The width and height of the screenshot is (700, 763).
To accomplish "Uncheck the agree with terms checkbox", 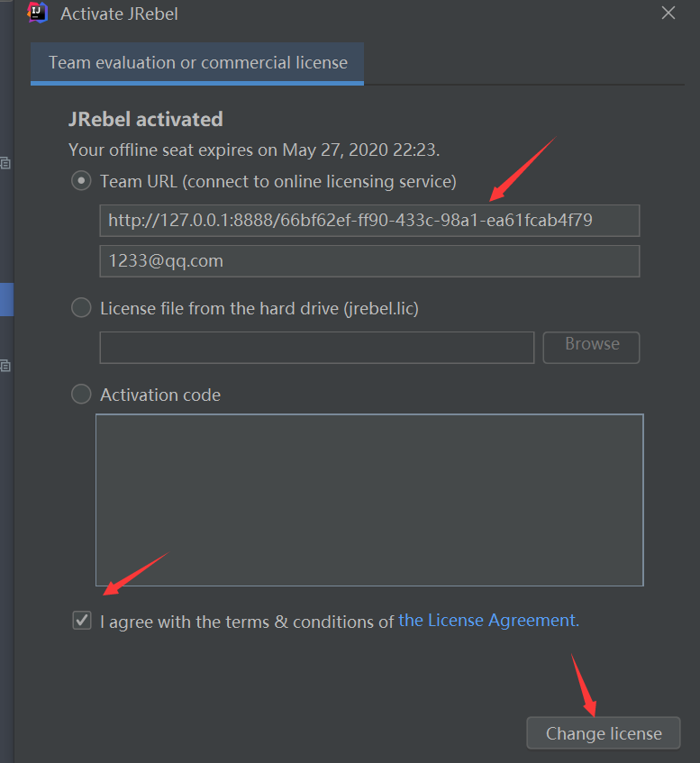I will (82, 621).
